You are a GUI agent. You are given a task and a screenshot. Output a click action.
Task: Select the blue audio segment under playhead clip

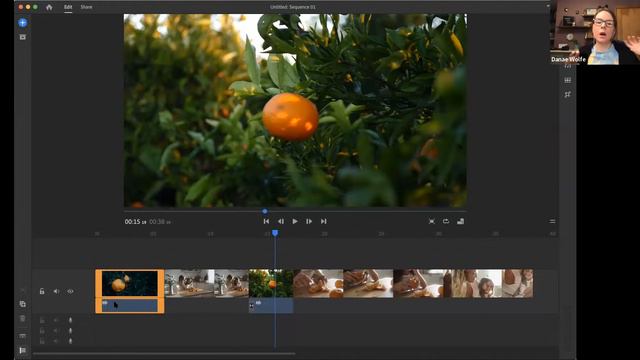point(271,305)
